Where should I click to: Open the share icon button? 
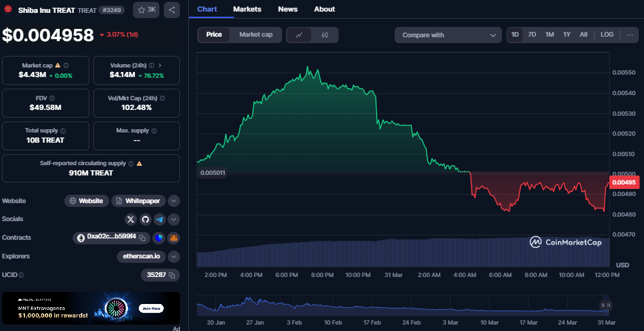pos(172,10)
